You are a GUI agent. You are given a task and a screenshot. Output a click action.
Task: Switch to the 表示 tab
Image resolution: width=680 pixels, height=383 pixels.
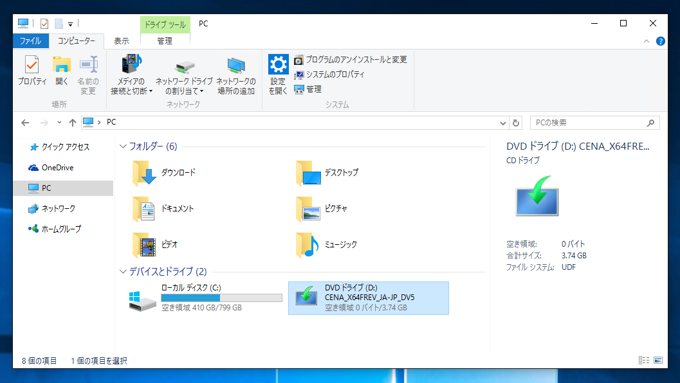point(121,41)
